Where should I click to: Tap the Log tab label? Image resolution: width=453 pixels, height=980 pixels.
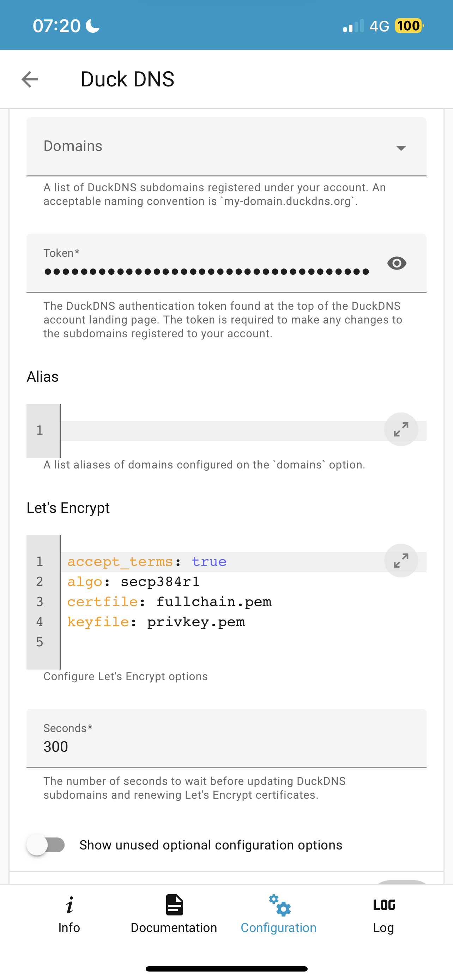click(383, 928)
